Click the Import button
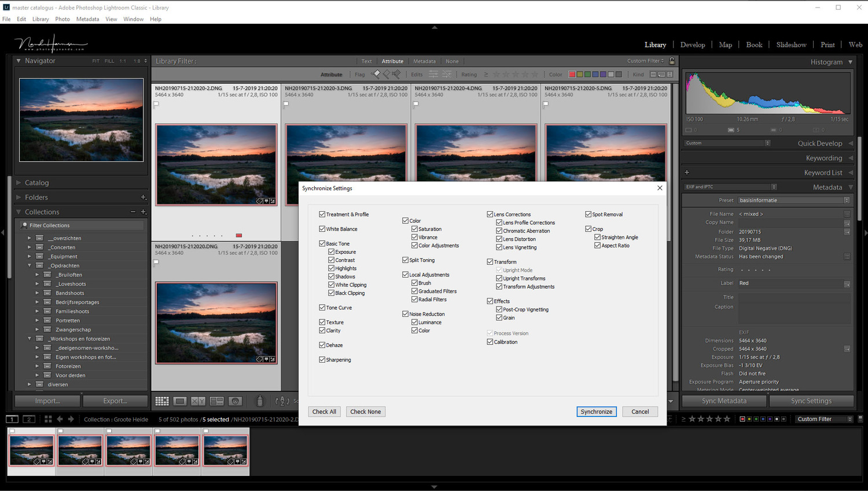This screenshot has height=491, width=868. tap(47, 401)
